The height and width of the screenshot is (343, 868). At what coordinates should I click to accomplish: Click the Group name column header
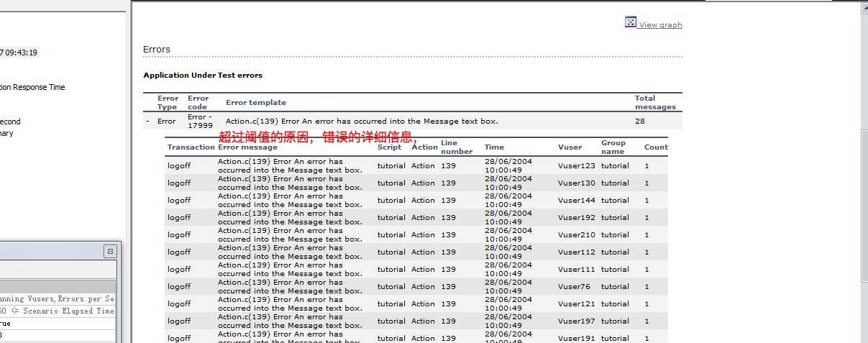(613, 147)
